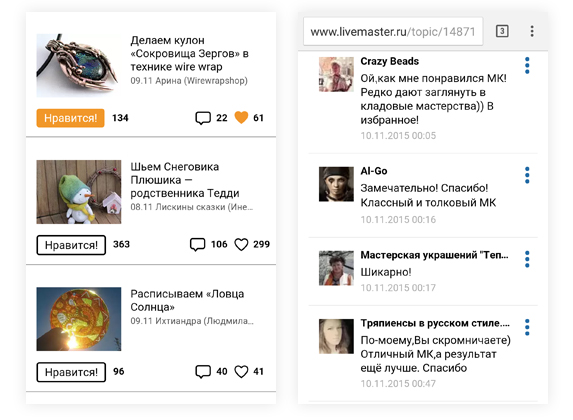
Task: Toggle the heart icon with 299 favorites
Action: 241,245
